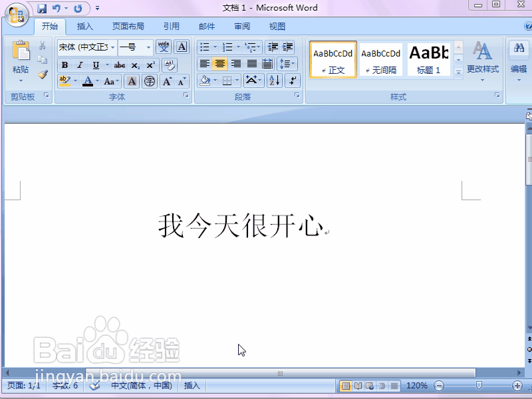Viewport: 532px width, 399px height.
Task: Apply Bold formatting to text
Action: 65,65
